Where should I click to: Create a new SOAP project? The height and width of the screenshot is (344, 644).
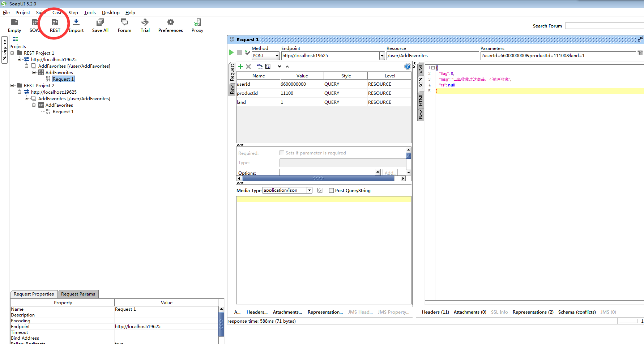pos(35,25)
